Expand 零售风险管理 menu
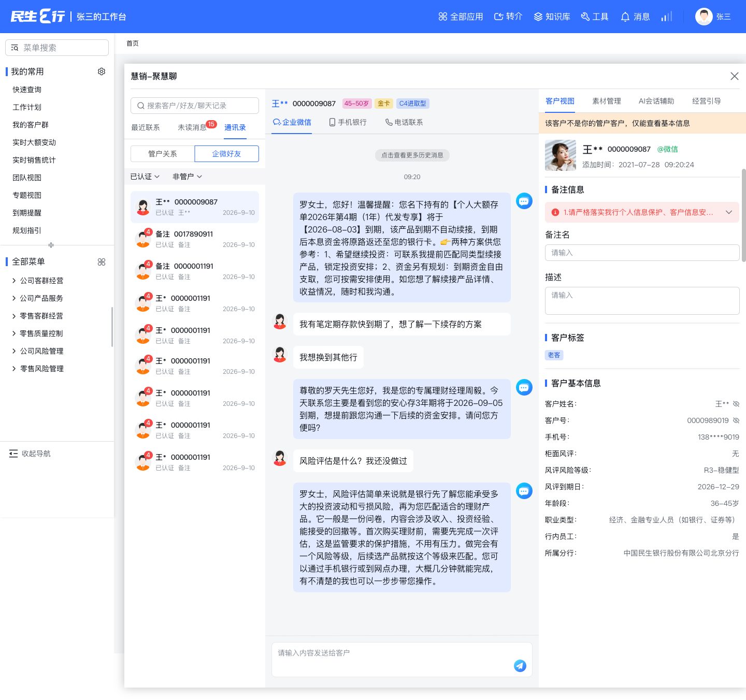Image resolution: width=746 pixels, height=700 pixels. click(37, 369)
